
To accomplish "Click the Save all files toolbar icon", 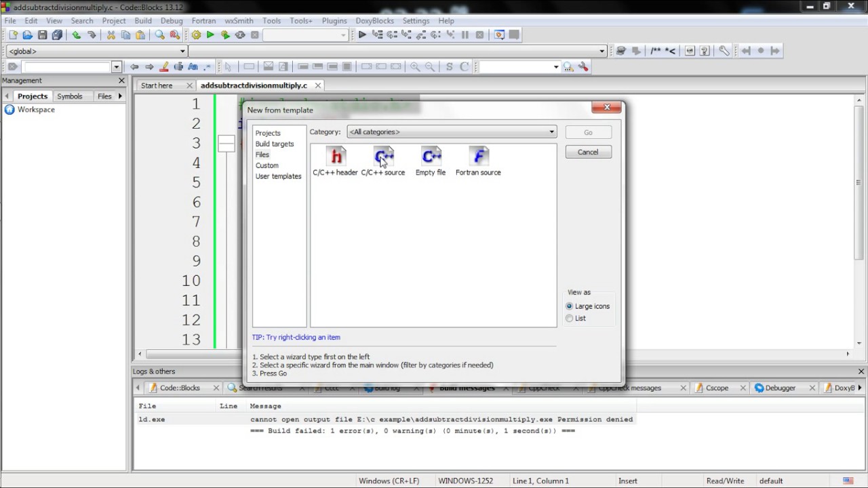I will (57, 35).
